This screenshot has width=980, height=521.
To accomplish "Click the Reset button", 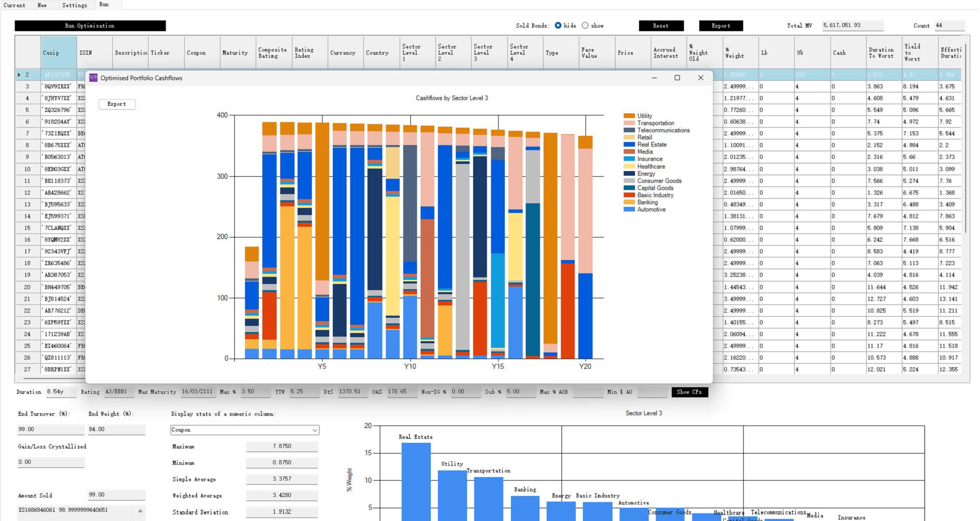I will (660, 26).
